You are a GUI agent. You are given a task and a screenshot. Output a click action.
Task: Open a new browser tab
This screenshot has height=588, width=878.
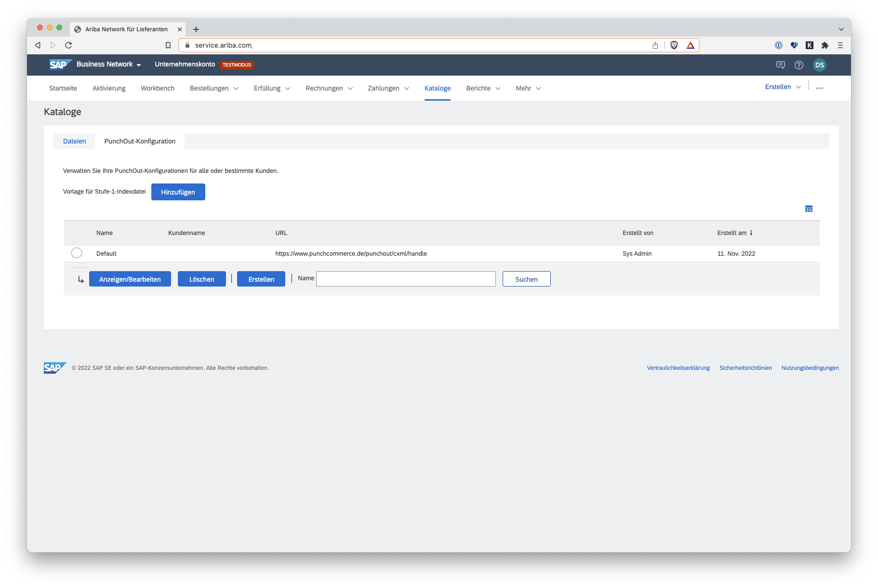click(x=196, y=29)
